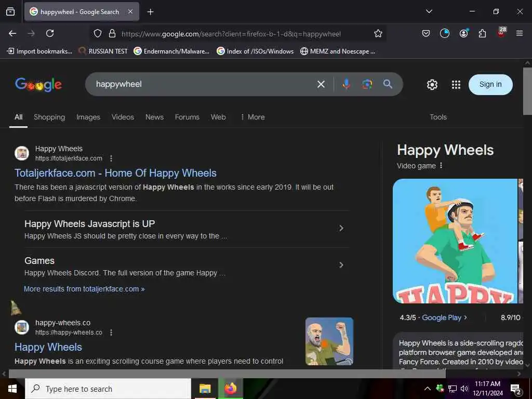Open Firefox View tab icon
This screenshot has width=532, height=399.
[10, 12]
